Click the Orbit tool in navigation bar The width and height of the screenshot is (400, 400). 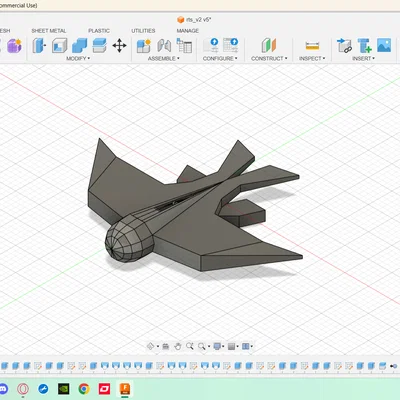point(150,346)
